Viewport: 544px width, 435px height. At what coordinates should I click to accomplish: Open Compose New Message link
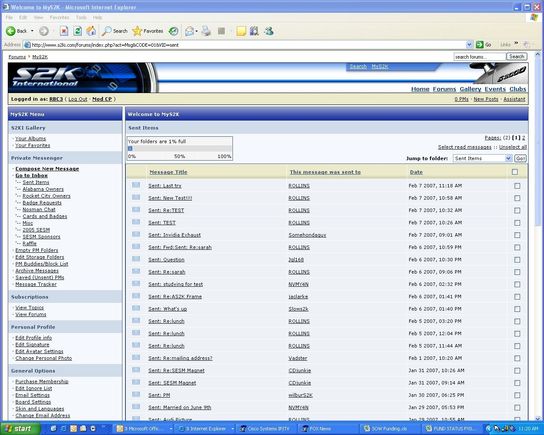coord(47,169)
